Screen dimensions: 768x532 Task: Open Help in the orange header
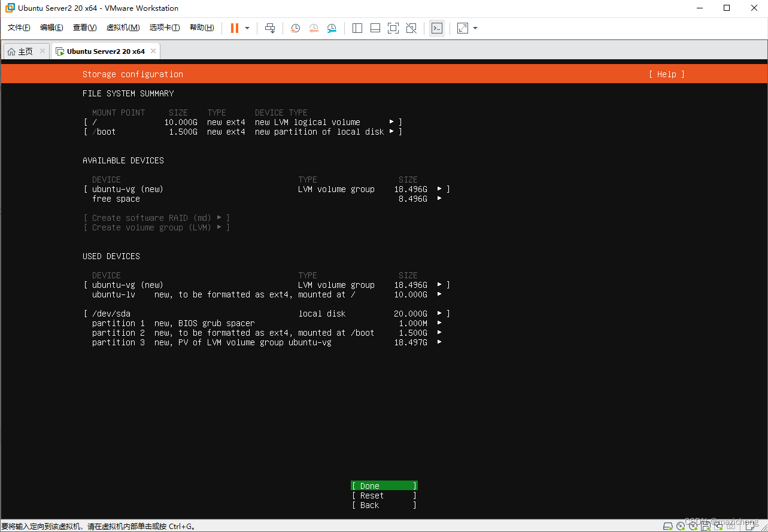click(x=666, y=74)
